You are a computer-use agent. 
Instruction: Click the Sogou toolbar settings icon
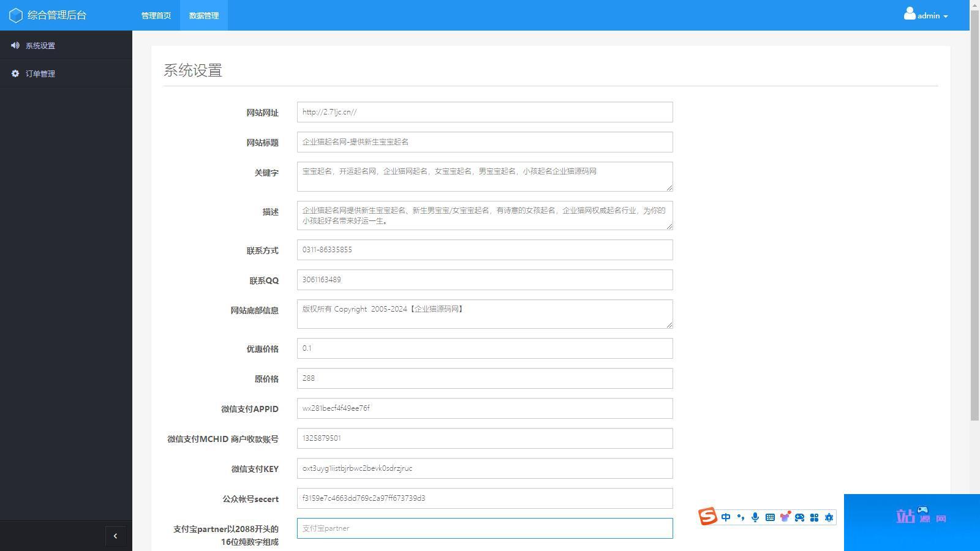tap(829, 517)
